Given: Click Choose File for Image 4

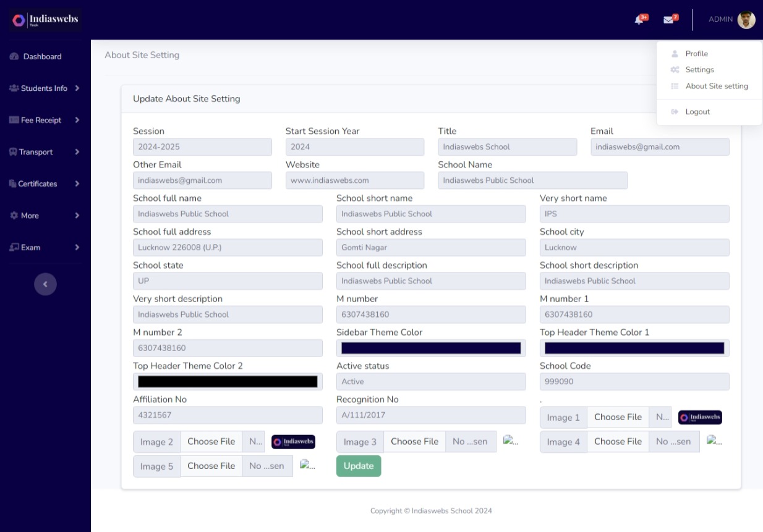Looking at the screenshot, I should (x=618, y=442).
